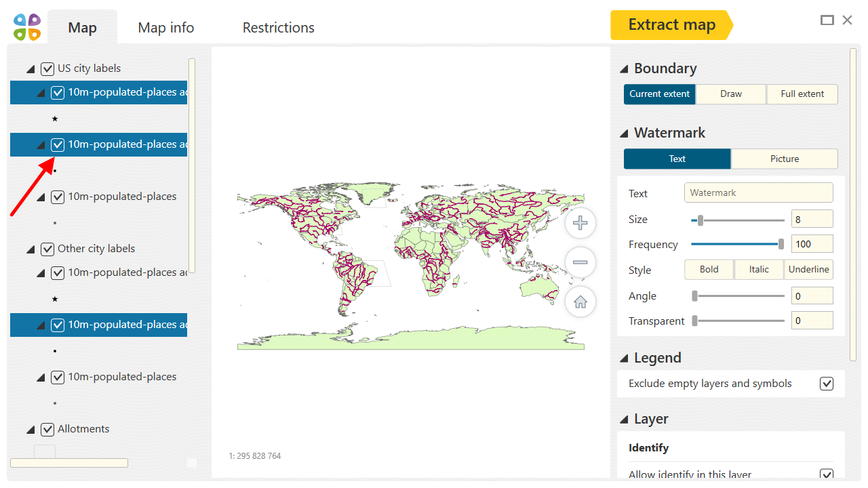
Task: Uncheck first highlighted 10m-populated-places layer under US city labels
Action: click(x=58, y=92)
